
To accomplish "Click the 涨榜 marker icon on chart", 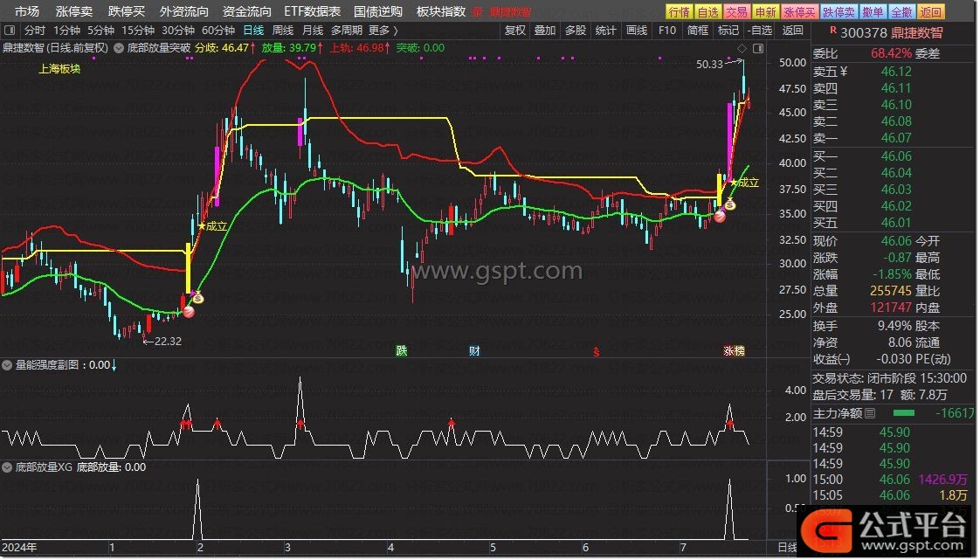I will tap(733, 351).
